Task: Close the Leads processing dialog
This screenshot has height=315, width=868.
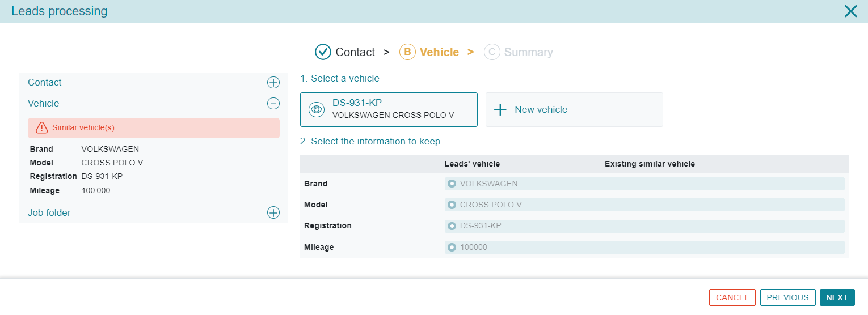Action: point(850,11)
